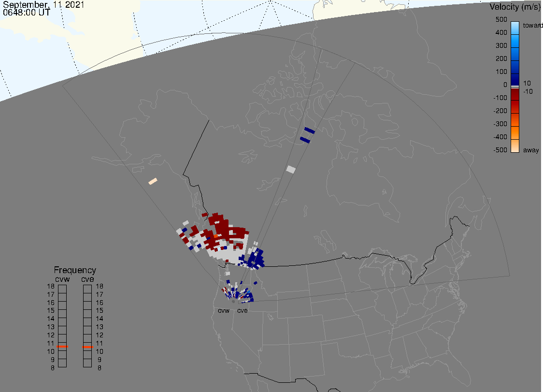The width and height of the screenshot is (543, 392).
Task: Click the peach echo cell over Alaska
Action: 153,181
